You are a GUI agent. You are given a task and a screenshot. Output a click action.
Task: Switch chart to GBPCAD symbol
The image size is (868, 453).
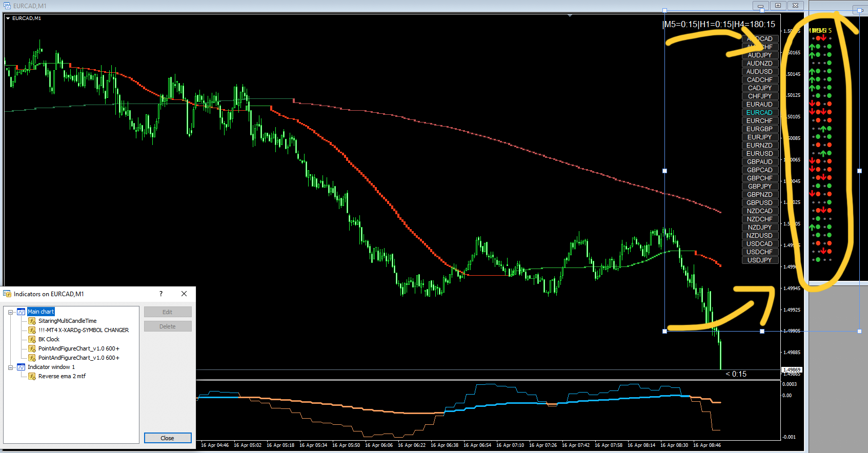point(760,170)
